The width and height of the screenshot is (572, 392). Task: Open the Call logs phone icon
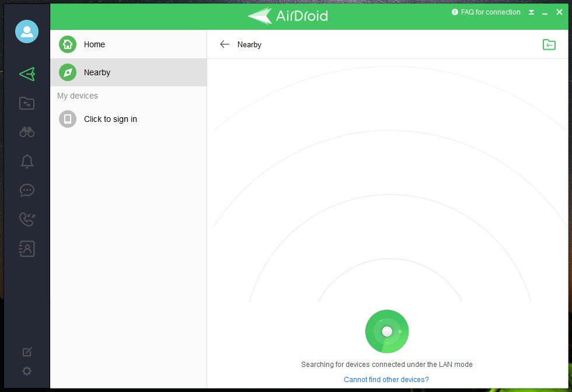[27, 219]
